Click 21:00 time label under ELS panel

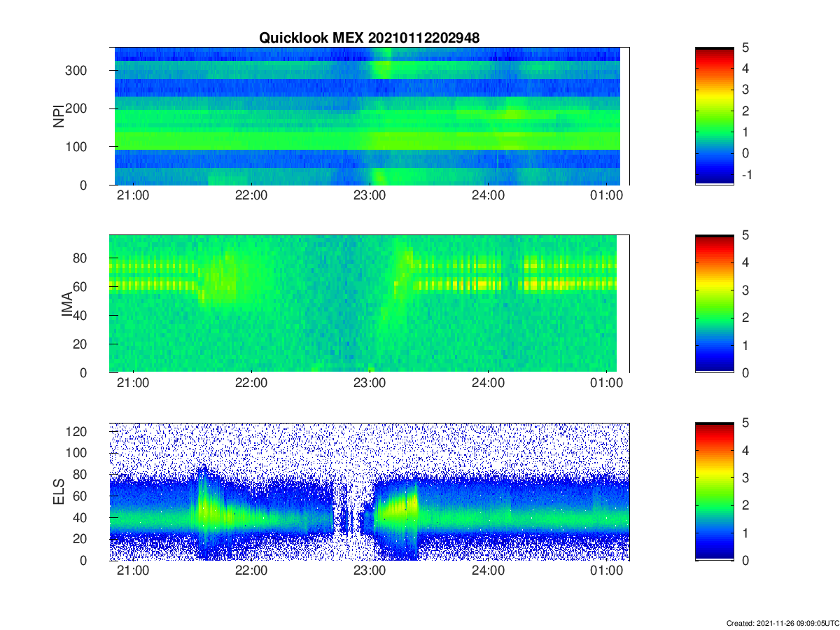click(x=132, y=572)
